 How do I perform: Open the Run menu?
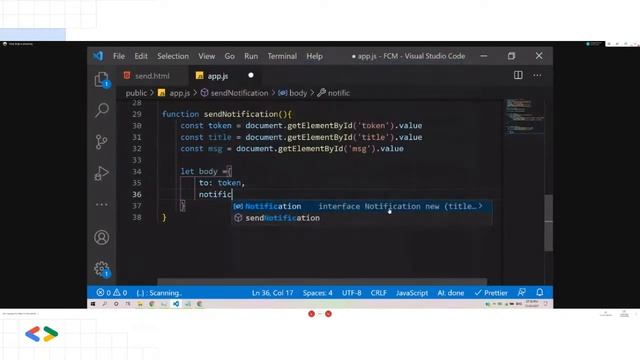(x=251, y=56)
